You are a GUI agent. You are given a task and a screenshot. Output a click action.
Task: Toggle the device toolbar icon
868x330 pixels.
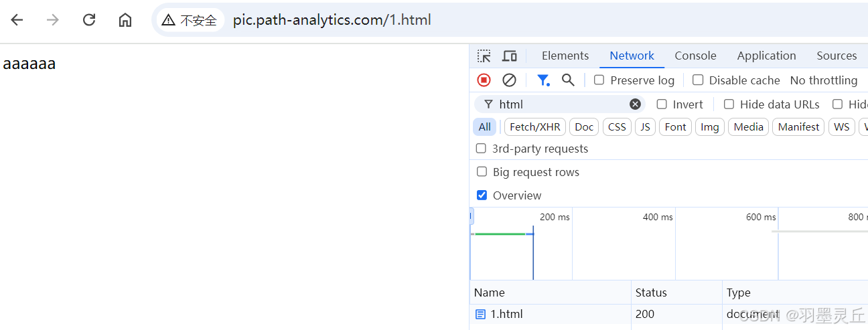[510, 56]
